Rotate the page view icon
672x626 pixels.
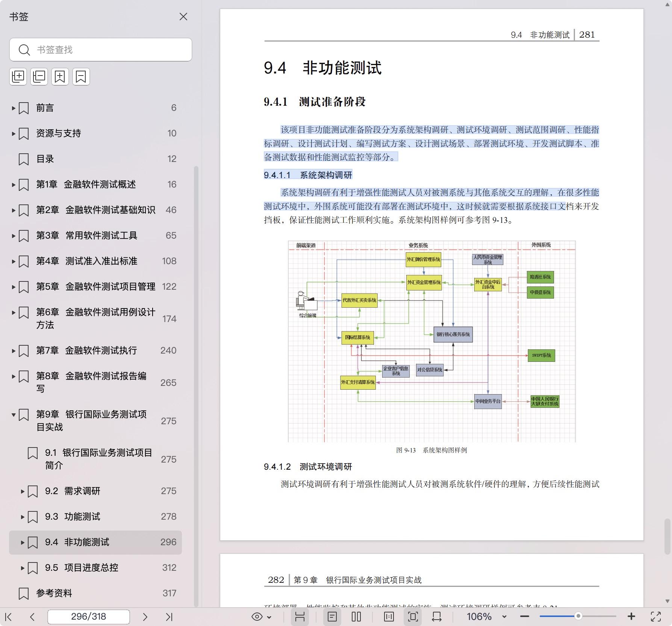[x=437, y=617]
